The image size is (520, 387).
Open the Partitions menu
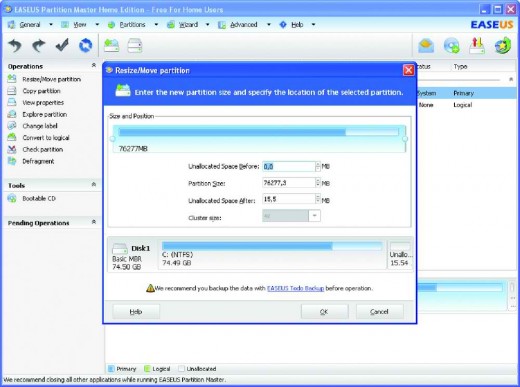coord(132,25)
